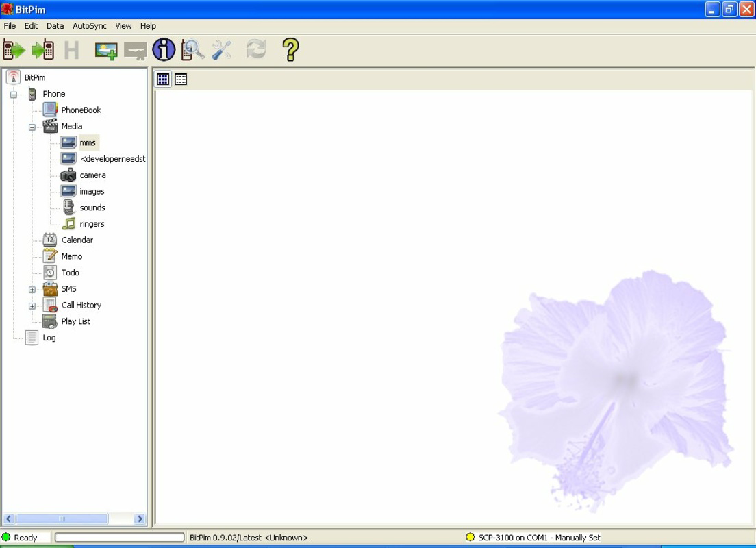Click the Media clapperboard icon
The image size is (756, 548).
tap(50, 126)
